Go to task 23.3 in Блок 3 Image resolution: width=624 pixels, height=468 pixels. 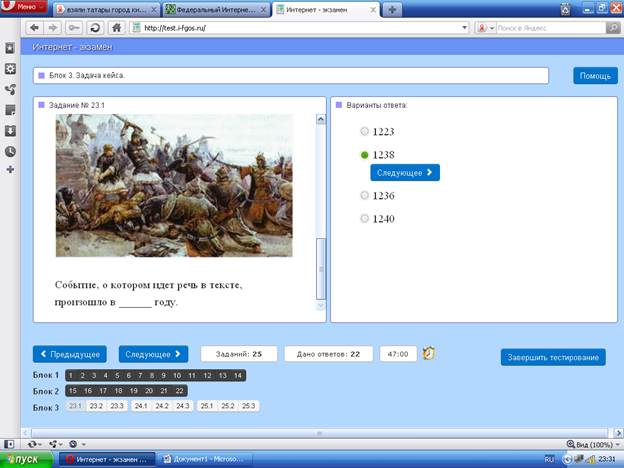[x=117, y=406]
